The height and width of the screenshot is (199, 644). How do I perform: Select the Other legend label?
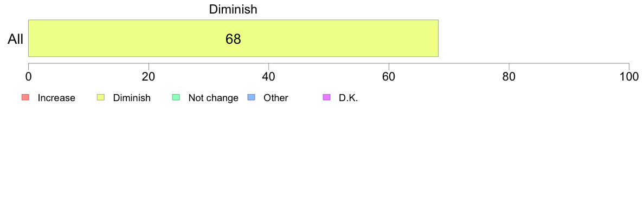(276, 98)
